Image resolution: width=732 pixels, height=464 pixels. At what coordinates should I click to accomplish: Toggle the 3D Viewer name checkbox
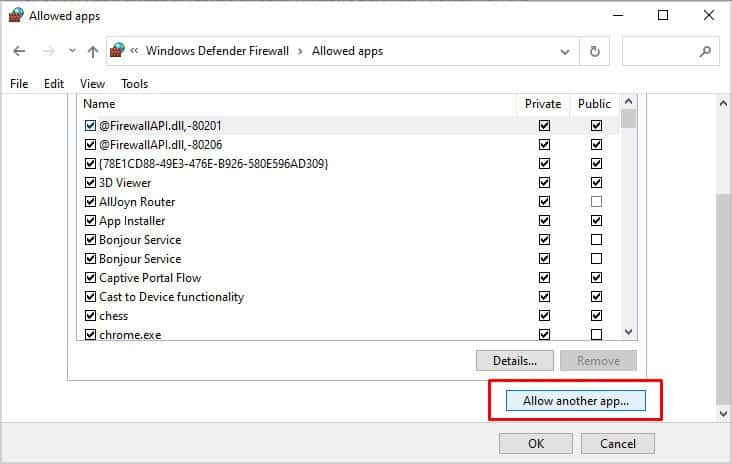(91, 183)
